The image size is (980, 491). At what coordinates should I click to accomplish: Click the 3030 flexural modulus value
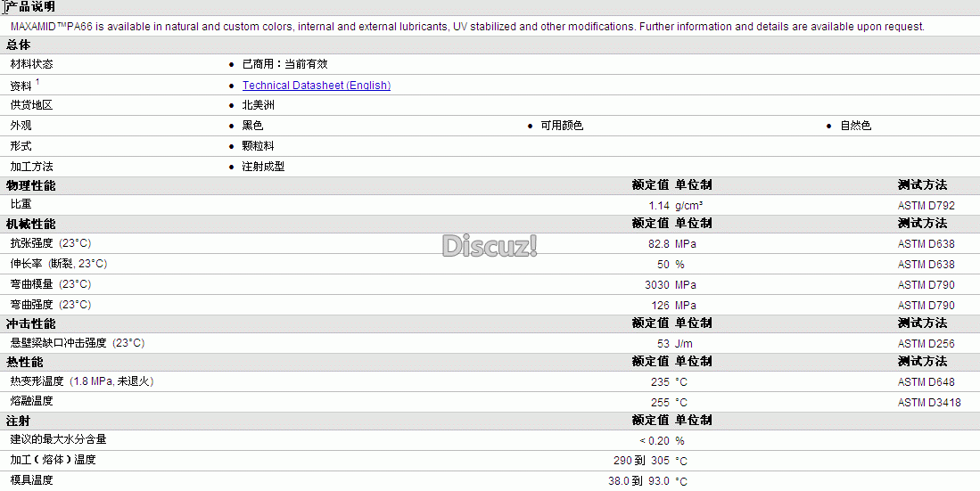pyautogui.click(x=657, y=285)
